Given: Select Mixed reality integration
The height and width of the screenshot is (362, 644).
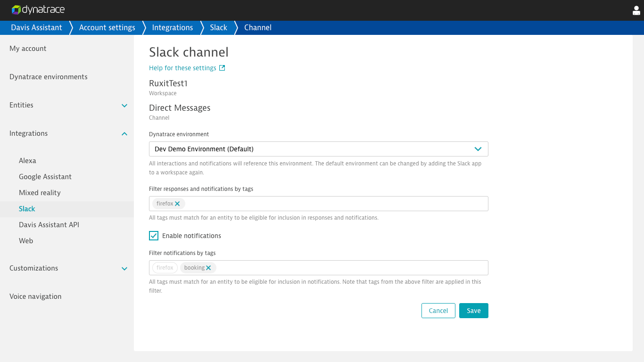Looking at the screenshot, I should pos(40,193).
